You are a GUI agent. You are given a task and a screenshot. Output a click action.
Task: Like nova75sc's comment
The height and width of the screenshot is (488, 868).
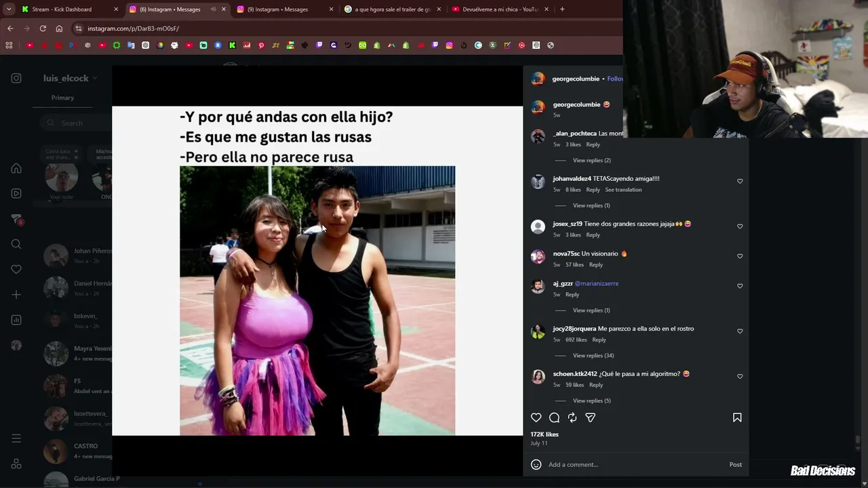(x=740, y=256)
